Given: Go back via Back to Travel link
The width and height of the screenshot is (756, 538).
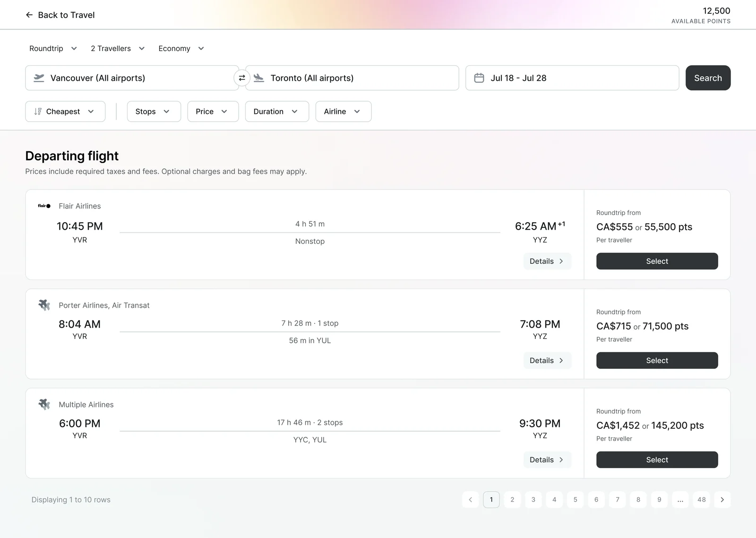Looking at the screenshot, I should [60, 15].
